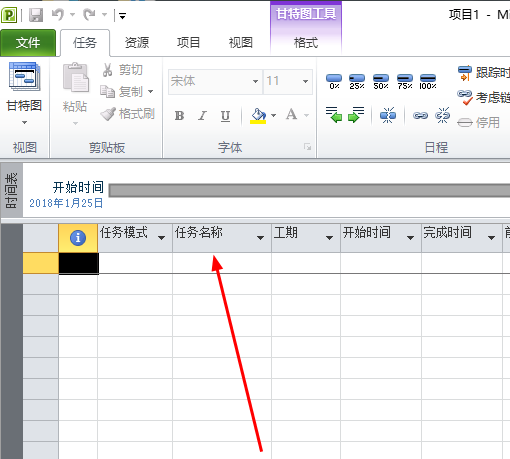
Task: Click the yellow background color fill bucket
Action: pyautogui.click(x=258, y=116)
